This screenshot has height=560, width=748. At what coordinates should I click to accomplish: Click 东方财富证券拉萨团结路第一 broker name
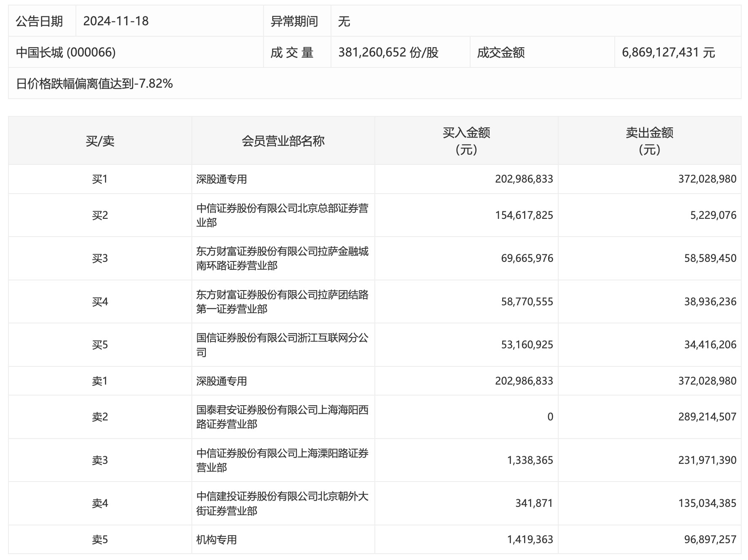tap(282, 302)
